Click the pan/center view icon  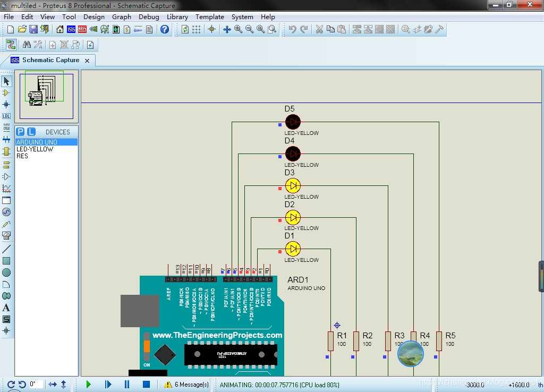(x=227, y=30)
